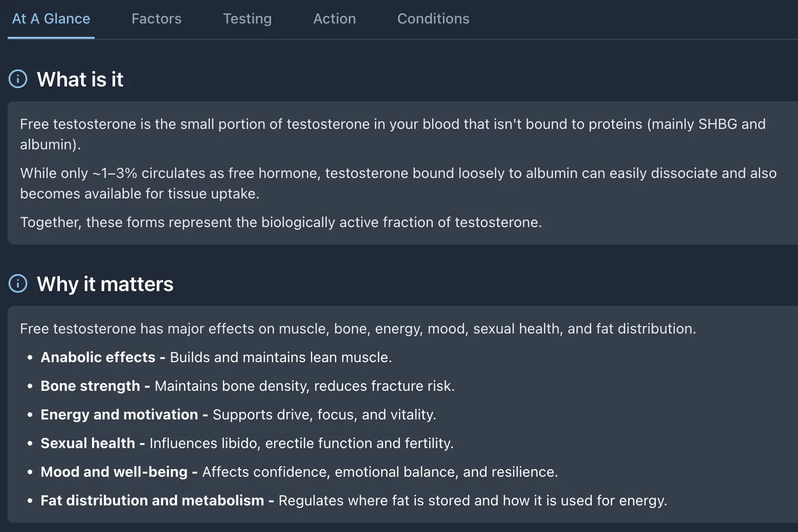
Task: Open the Factors tab
Action: pyautogui.click(x=157, y=19)
